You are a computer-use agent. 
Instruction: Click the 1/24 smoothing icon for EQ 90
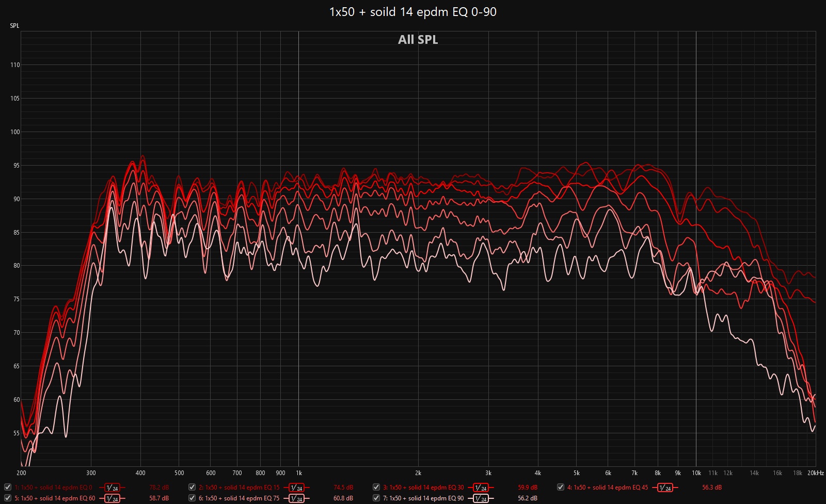point(481,498)
